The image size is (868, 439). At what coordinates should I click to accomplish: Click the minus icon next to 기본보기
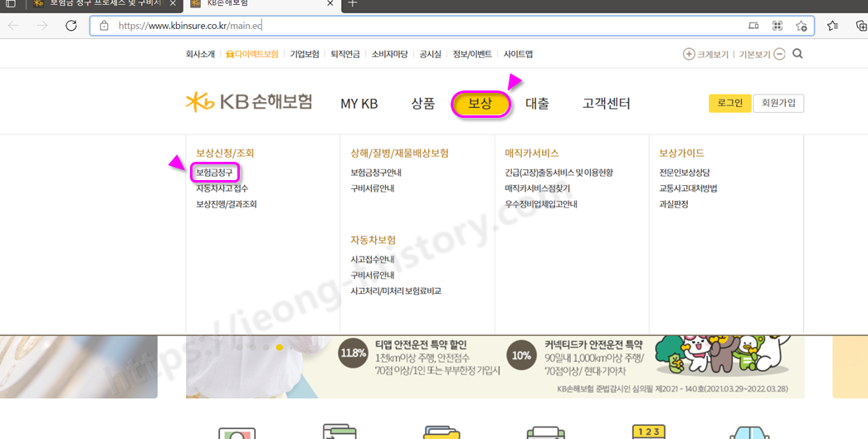[x=779, y=54]
